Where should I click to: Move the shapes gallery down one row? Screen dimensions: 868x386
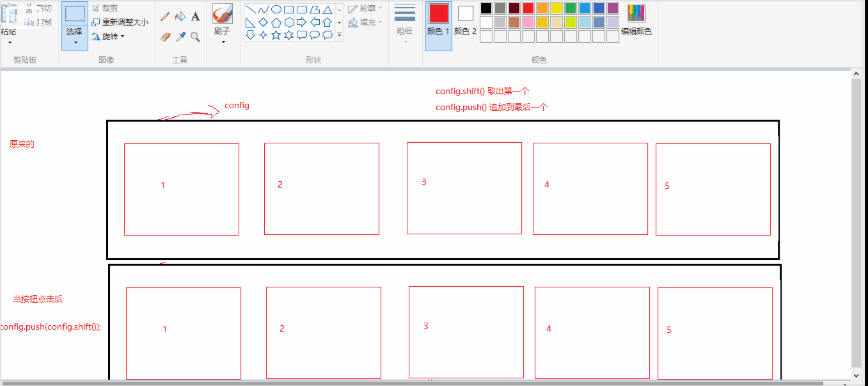tap(339, 22)
